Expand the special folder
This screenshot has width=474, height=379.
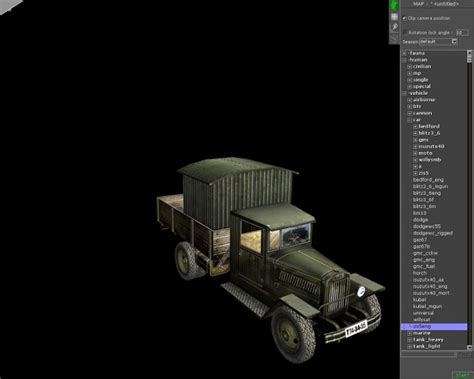410,87
